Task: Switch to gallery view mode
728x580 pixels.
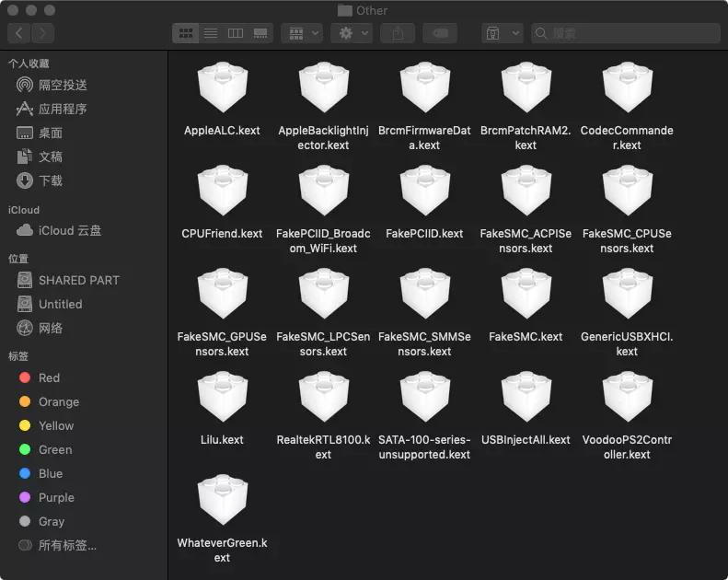Action: (x=260, y=33)
